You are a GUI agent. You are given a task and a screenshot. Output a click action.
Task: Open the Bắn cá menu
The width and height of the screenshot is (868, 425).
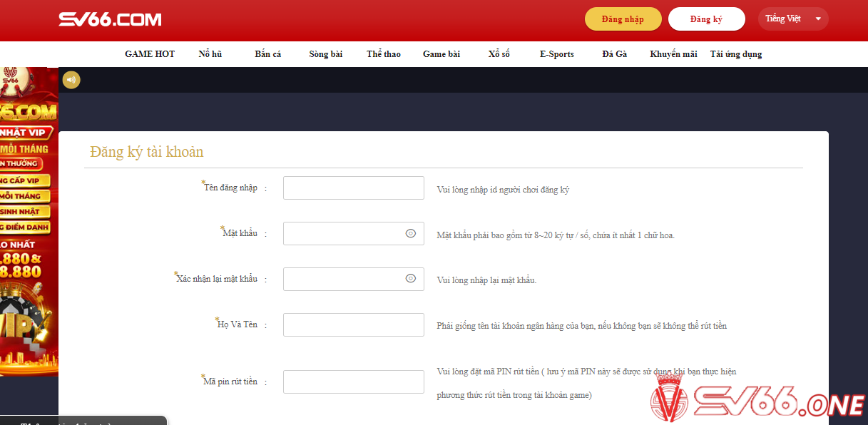[268, 54]
